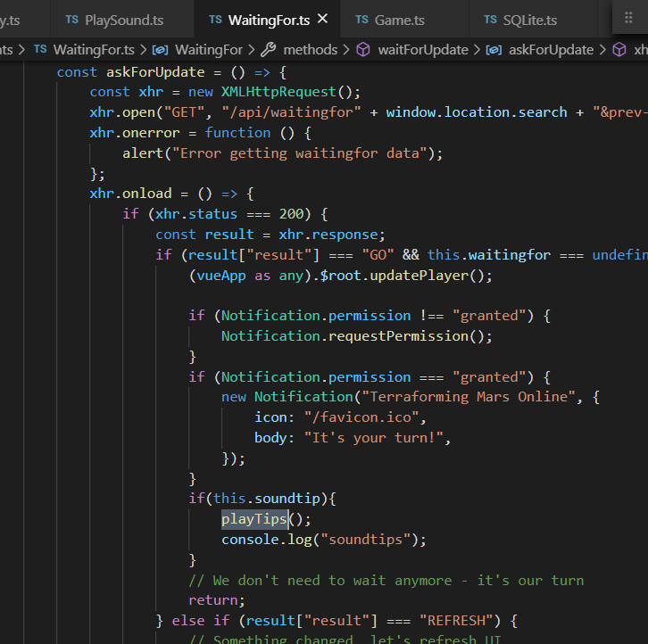
Task: Expand the WaitingFor.ts file breadcrumb
Action: 94,50
